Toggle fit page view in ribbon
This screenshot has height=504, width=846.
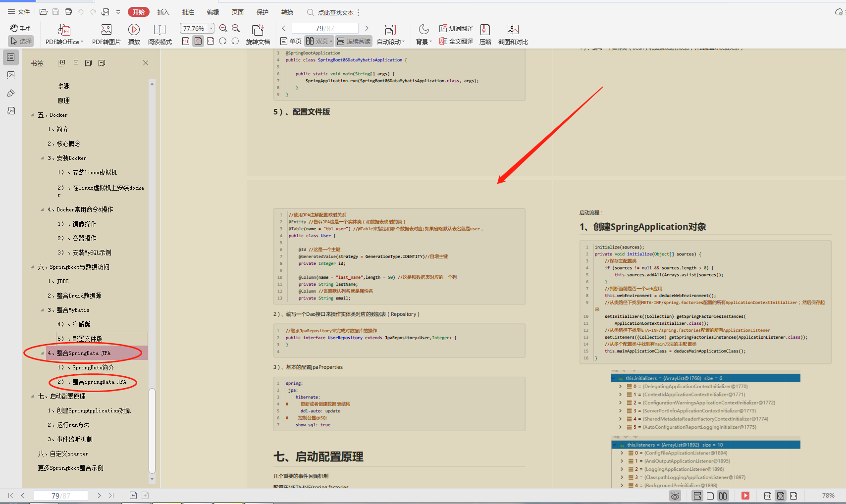pyautogui.click(x=198, y=41)
